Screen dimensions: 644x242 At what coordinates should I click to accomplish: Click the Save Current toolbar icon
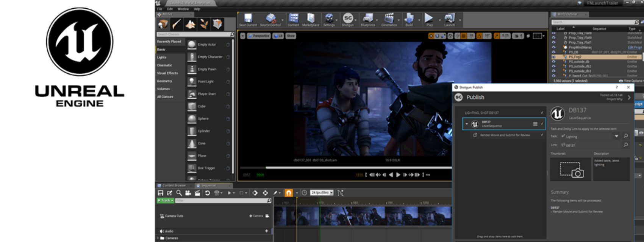point(248,19)
